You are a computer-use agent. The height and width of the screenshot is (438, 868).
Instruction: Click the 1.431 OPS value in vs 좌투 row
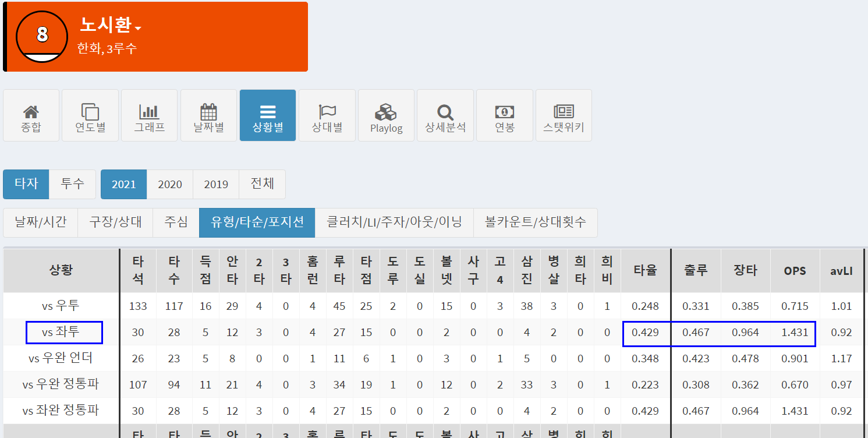795,333
